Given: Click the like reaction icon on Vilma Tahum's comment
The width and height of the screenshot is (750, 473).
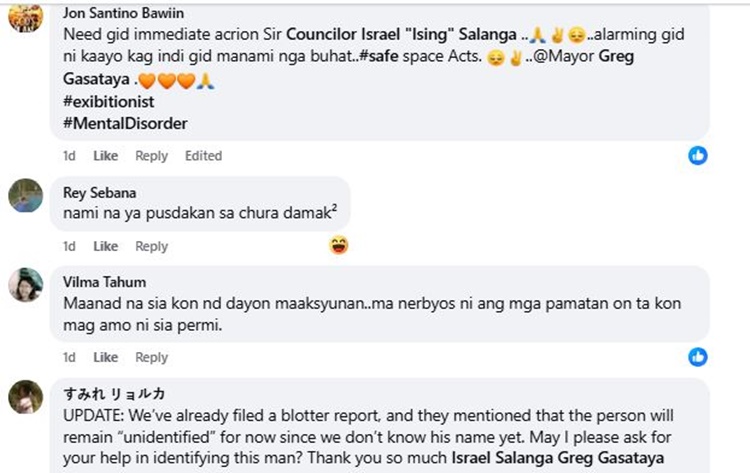Looking at the screenshot, I should 698,356.
